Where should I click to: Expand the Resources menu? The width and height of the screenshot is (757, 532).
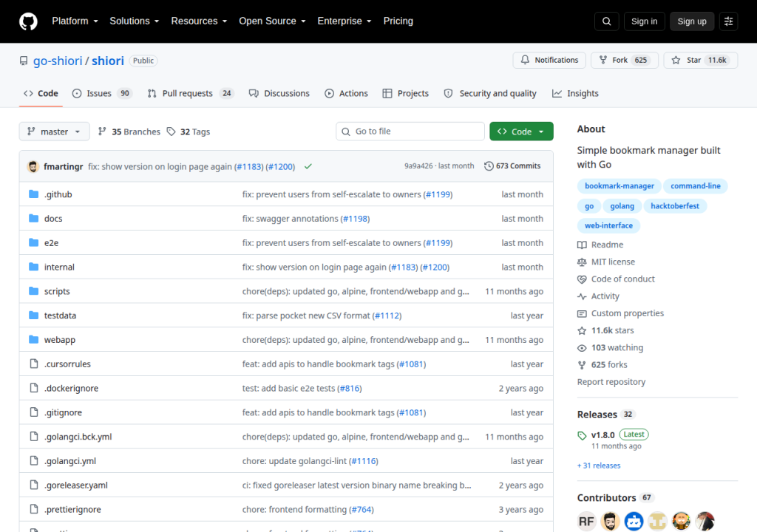point(199,21)
